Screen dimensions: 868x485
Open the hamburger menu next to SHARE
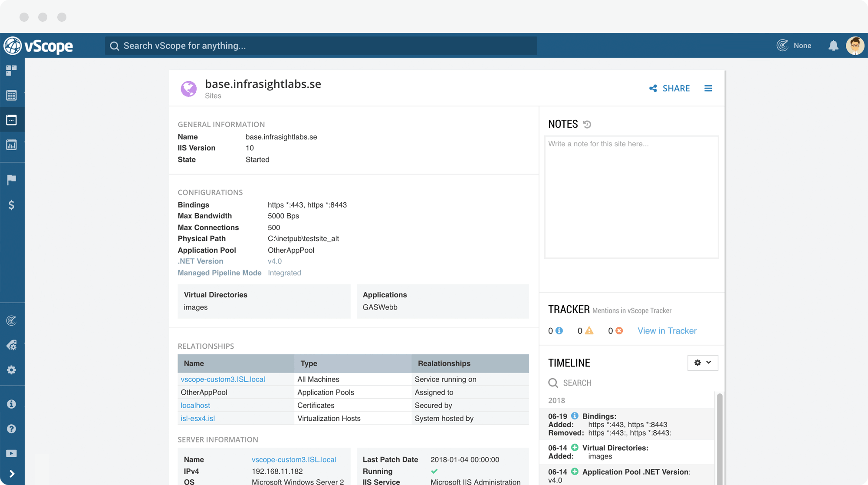(x=708, y=89)
